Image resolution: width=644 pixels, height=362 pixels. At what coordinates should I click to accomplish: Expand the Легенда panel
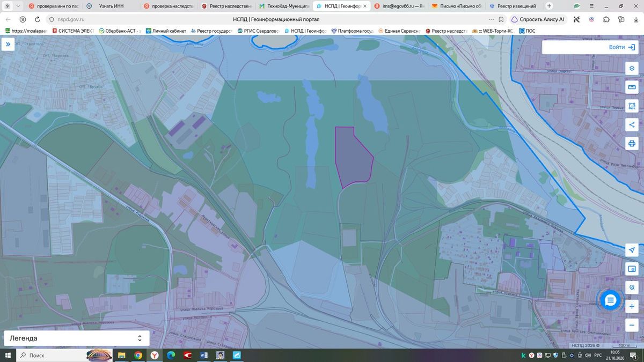[x=77, y=338]
